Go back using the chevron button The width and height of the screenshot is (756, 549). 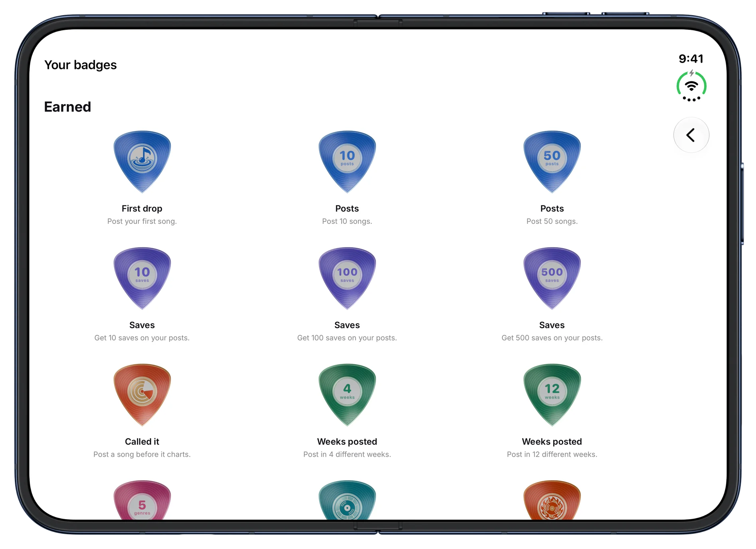pyautogui.click(x=691, y=135)
